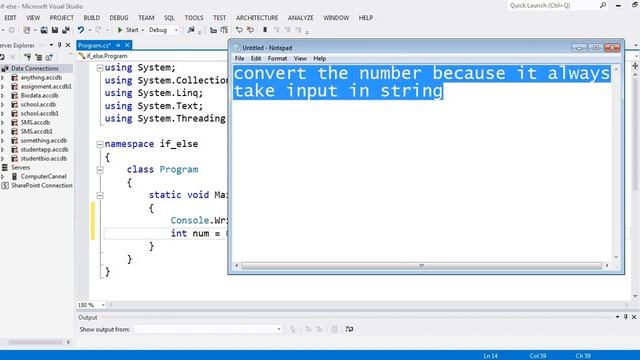This screenshot has width=640, height=360.
Task: Expand the something.accdb connection
Action: [3, 140]
